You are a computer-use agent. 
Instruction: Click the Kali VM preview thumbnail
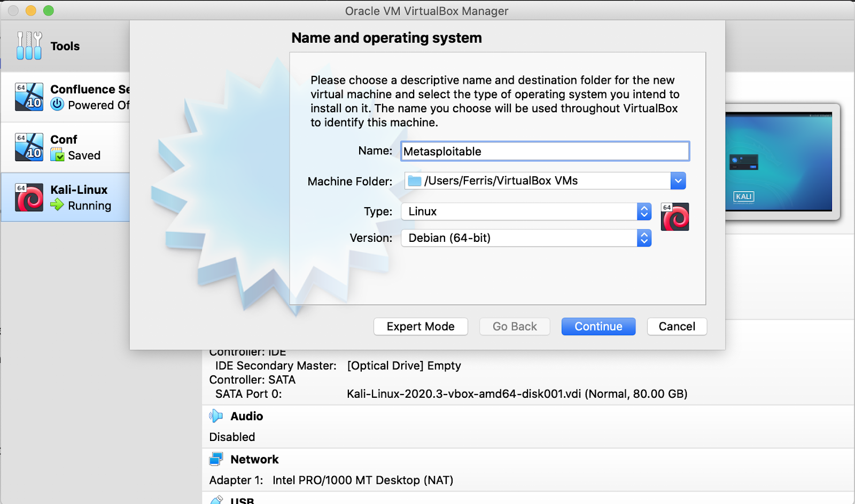point(779,162)
